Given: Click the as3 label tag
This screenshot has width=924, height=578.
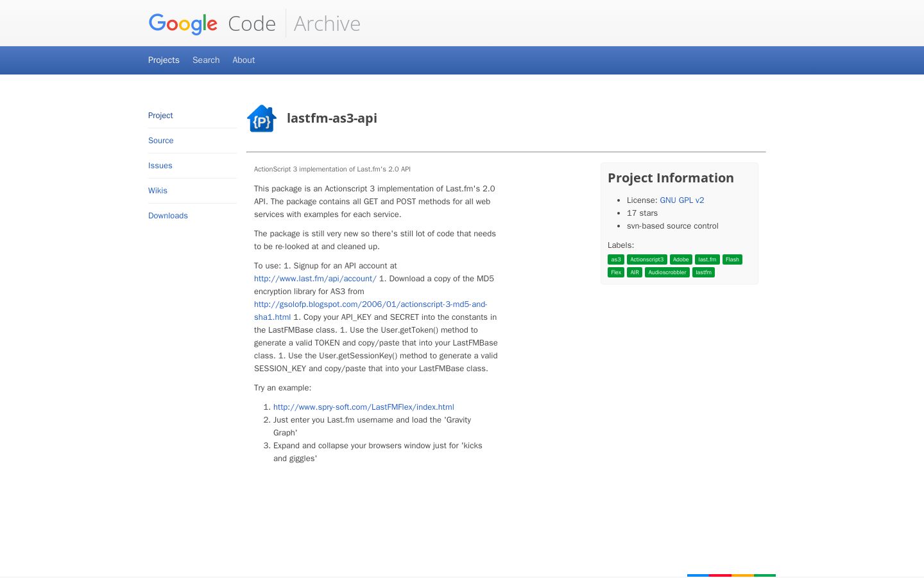Looking at the screenshot, I should pos(616,259).
